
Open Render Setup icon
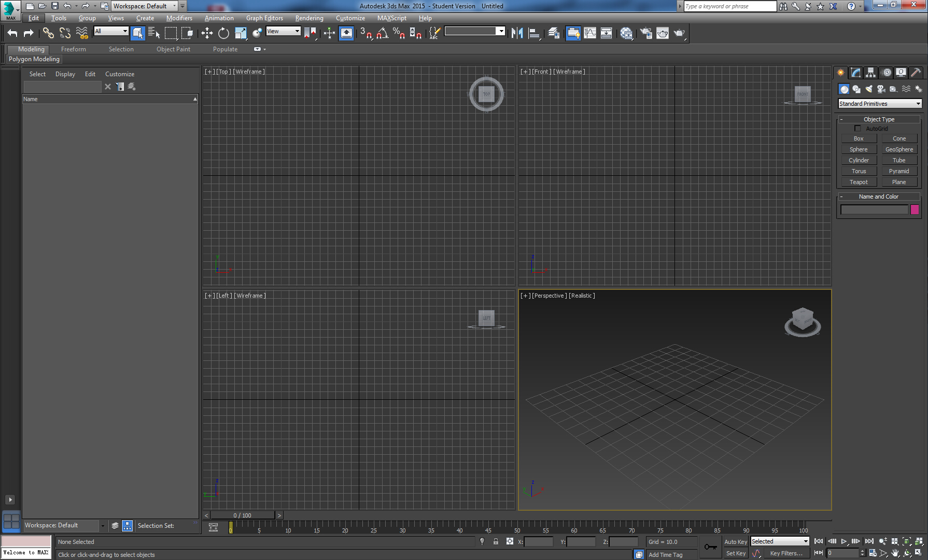coord(646,33)
